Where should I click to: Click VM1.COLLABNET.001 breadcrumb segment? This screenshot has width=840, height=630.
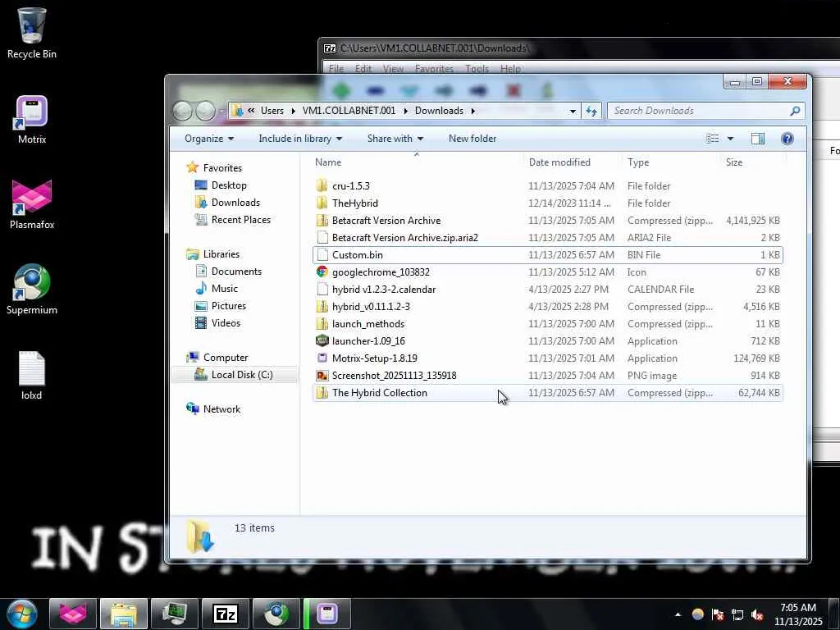[x=349, y=111]
